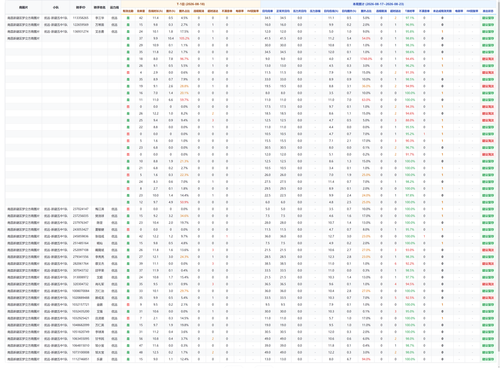This screenshot has height=368, width=500.
Task: Select the T-1 2026-08-16 group header
Action: [191, 4]
